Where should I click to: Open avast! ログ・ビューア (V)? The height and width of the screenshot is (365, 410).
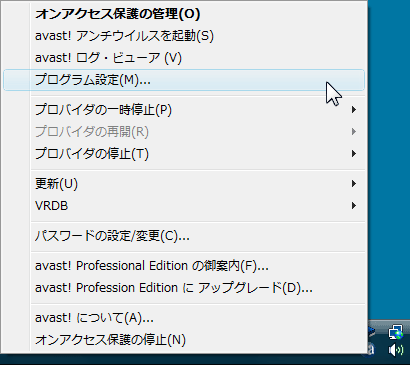[x=184, y=58]
